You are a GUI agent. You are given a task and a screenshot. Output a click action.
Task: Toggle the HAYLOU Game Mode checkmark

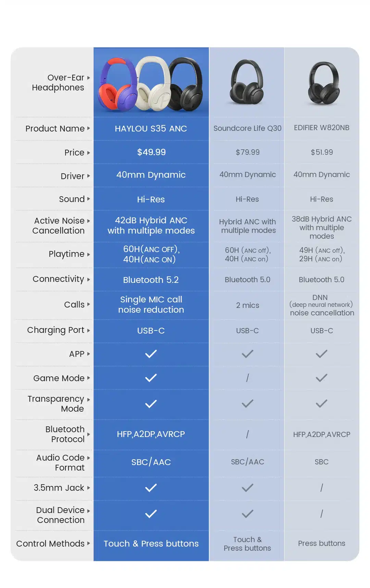[x=151, y=378]
